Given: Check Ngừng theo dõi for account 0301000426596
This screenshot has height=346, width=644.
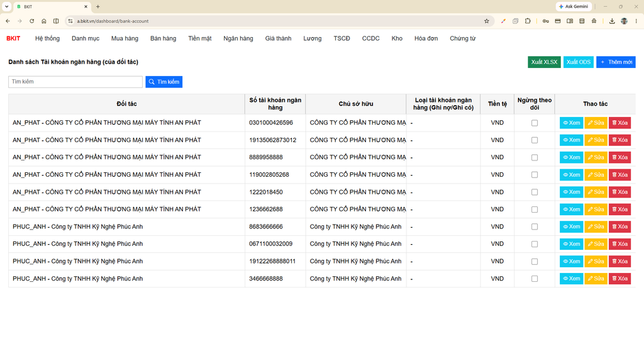Looking at the screenshot, I should (535, 123).
